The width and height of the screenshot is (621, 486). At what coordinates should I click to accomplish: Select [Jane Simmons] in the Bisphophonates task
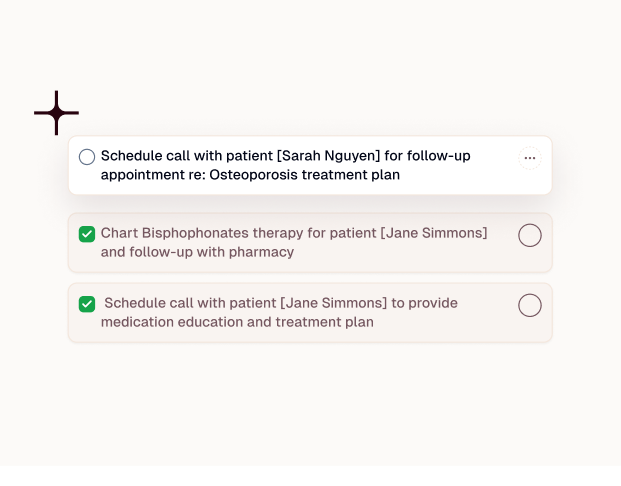pos(434,233)
